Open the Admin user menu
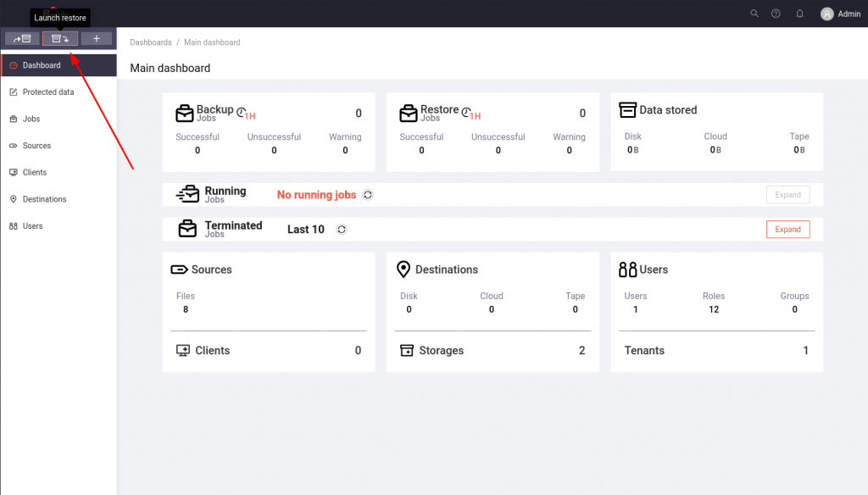 click(x=840, y=14)
